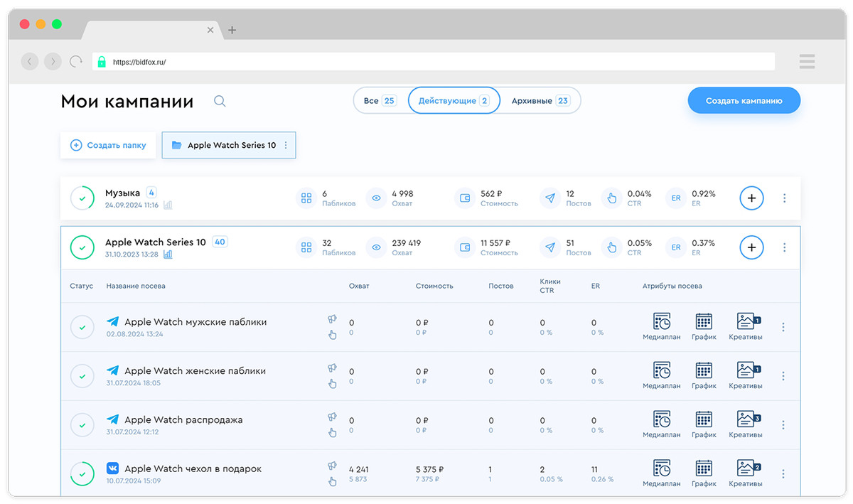Image resolution: width=853 pixels, height=504 pixels.
Task: Open the three-dot menu of Apple Watch распродажа
Action: (783, 425)
